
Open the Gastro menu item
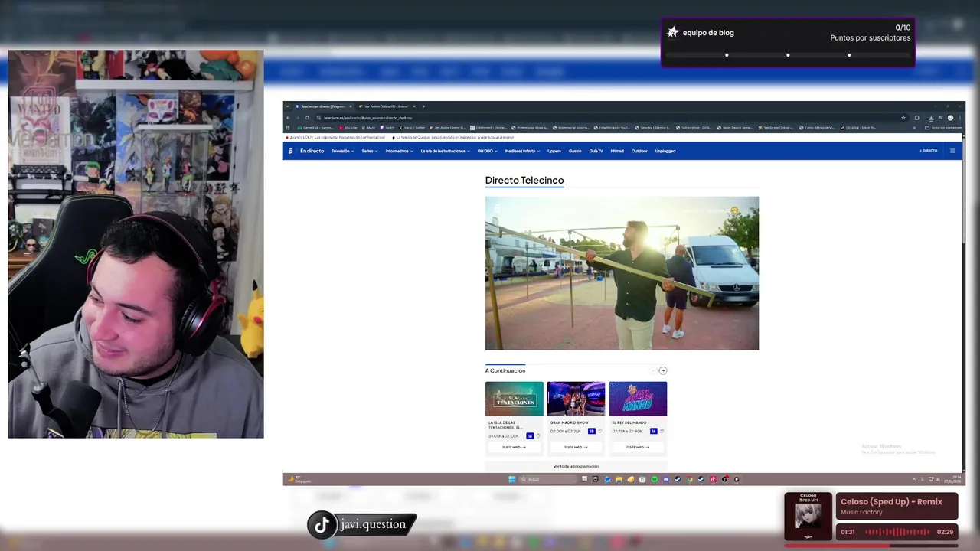coord(575,151)
